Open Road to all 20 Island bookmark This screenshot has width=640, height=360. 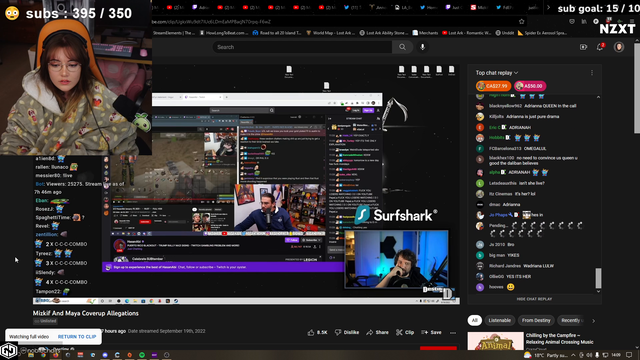[x=277, y=33]
